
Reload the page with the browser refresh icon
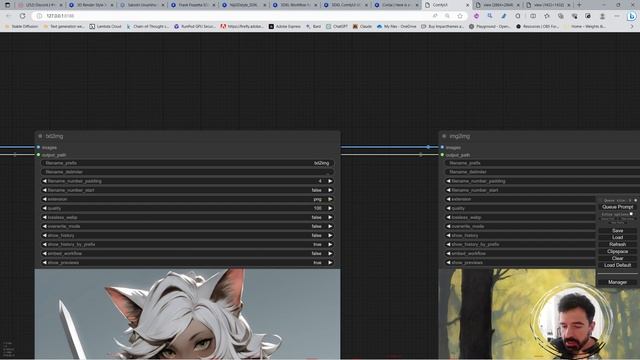point(22,16)
